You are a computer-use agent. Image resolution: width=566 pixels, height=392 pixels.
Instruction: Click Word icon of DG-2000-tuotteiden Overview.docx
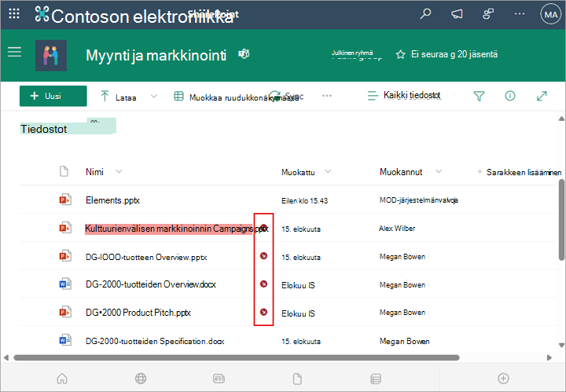pos(65,284)
